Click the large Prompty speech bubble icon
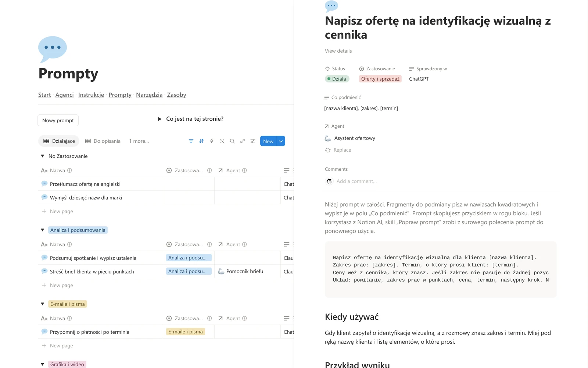Screen dimensions: 588x368 53,49
